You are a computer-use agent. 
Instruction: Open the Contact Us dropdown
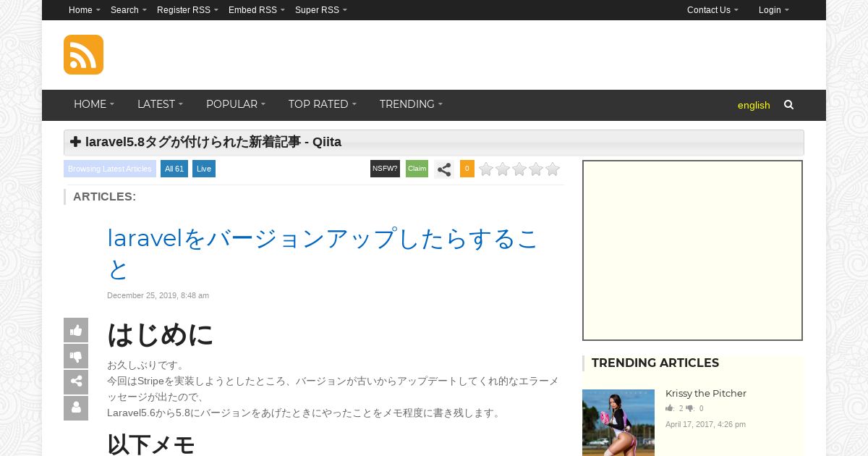(x=712, y=10)
